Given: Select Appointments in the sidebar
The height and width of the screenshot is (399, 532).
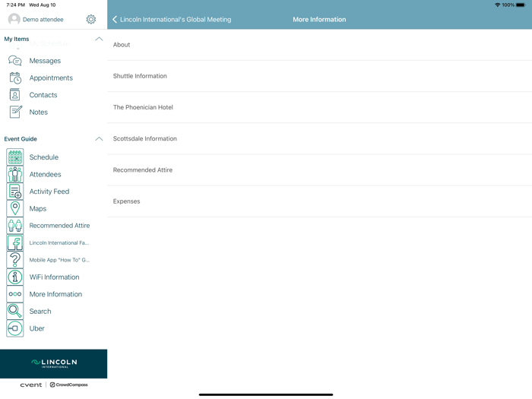Looking at the screenshot, I should (51, 78).
